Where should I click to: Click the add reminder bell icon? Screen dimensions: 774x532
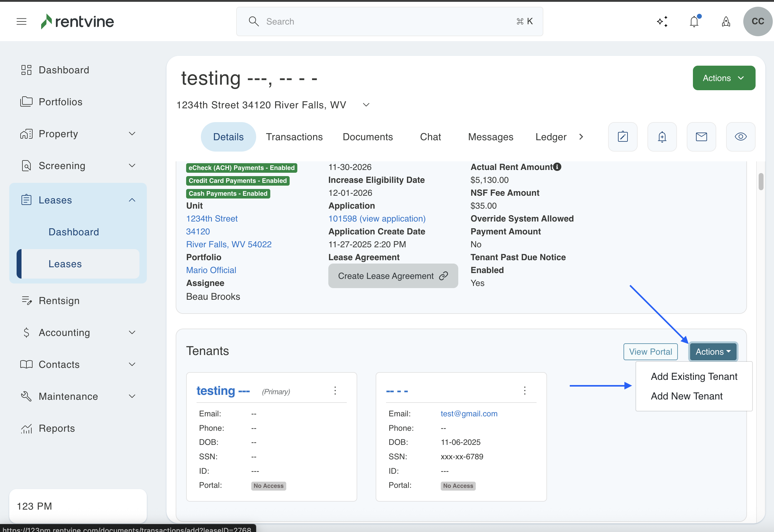click(x=662, y=137)
